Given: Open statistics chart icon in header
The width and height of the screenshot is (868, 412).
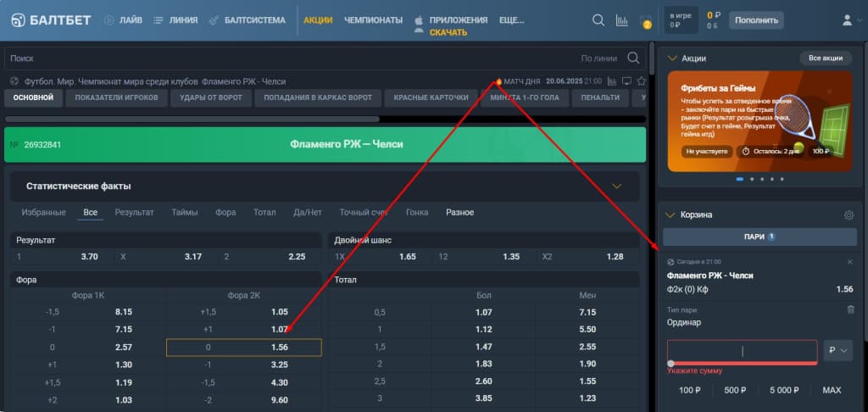Looking at the screenshot, I should pos(621,20).
